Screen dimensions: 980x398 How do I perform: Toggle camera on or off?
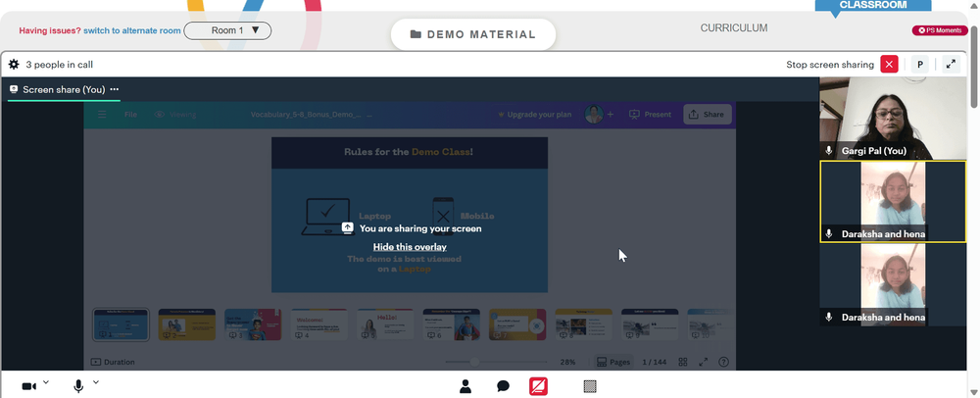coord(28,387)
